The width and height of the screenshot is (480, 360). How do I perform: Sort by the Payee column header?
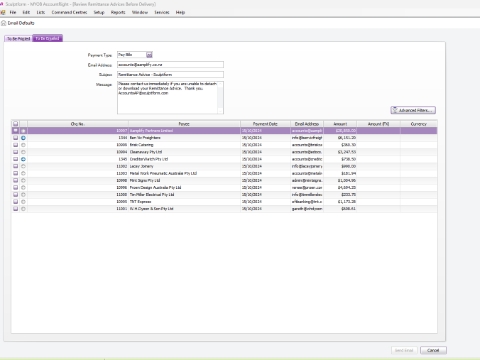(x=184, y=124)
